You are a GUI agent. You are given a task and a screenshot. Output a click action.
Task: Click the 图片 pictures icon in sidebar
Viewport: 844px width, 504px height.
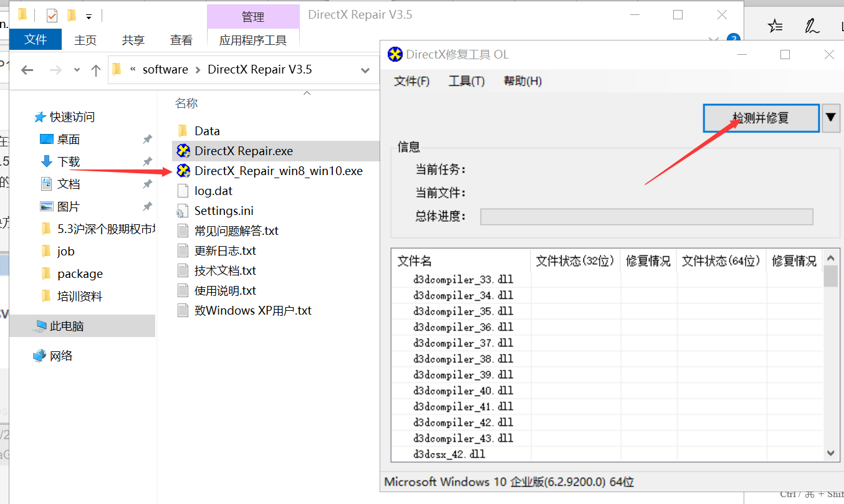tap(47, 206)
